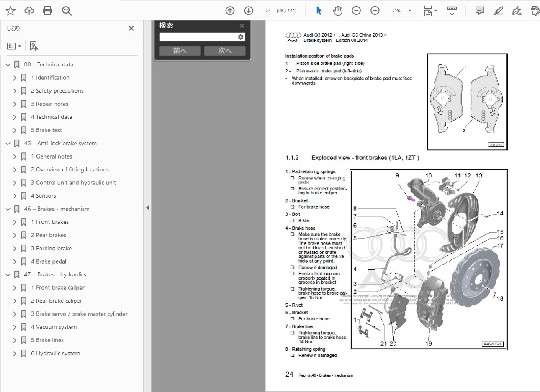Click the zoom in plus icon

pos(375,11)
